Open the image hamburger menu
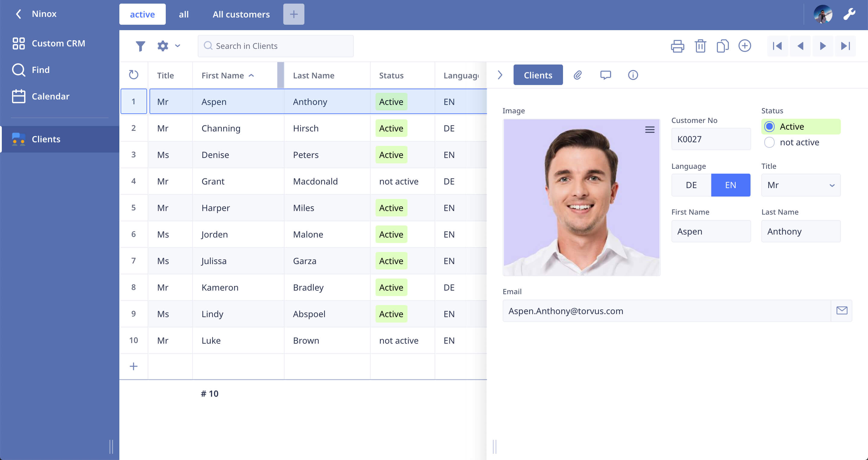Viewport: 868px width, 460px height. point(650,129)
